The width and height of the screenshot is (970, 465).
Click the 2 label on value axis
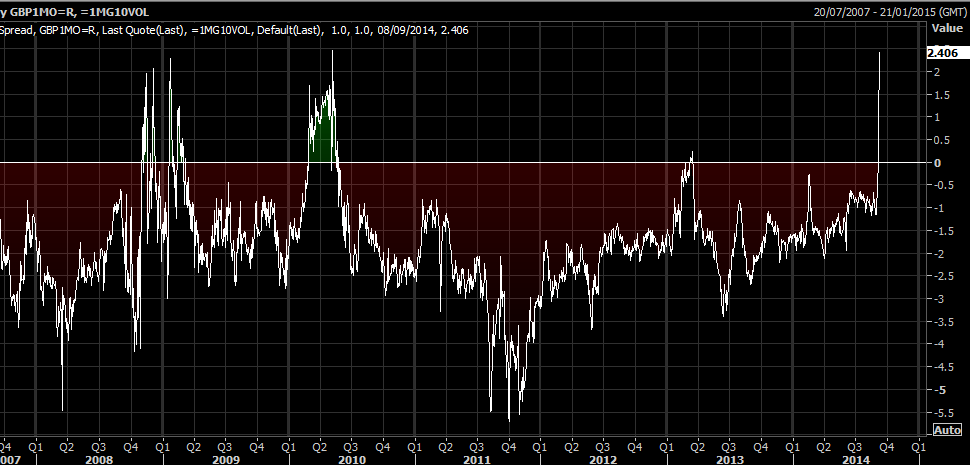point(938,72)
